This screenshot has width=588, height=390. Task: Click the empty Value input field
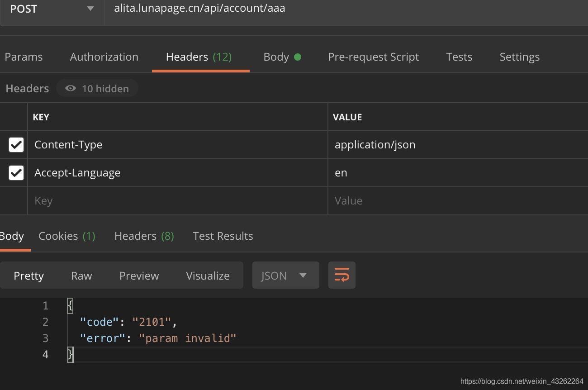(x=458, y=201)
